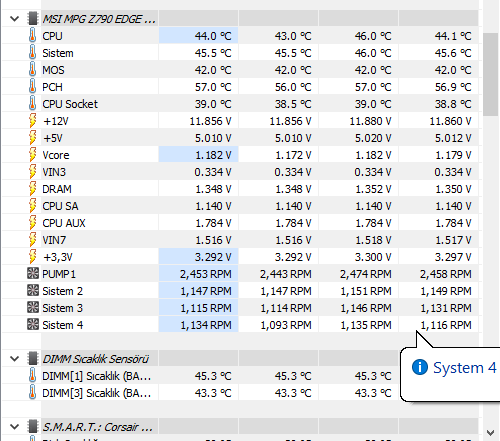Select the DIMM Sıcaklık Sensörü header label
This screenshot has height=441, width=500.
point(95,359)
